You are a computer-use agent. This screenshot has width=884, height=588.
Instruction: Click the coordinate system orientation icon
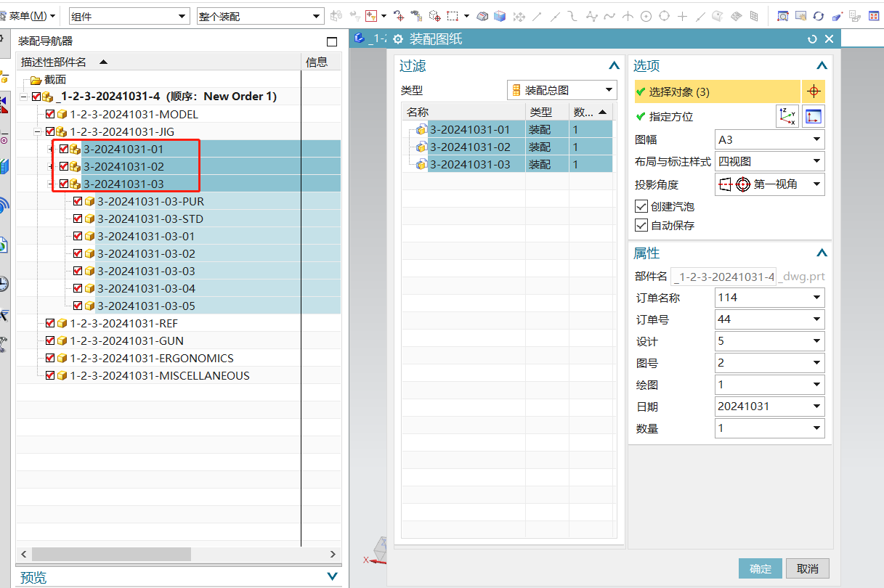[787, 116]
